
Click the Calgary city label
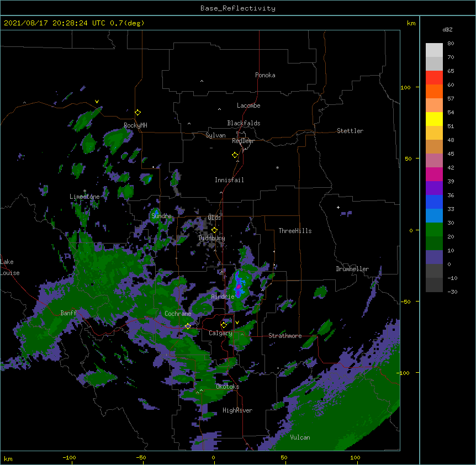[220, 333]
